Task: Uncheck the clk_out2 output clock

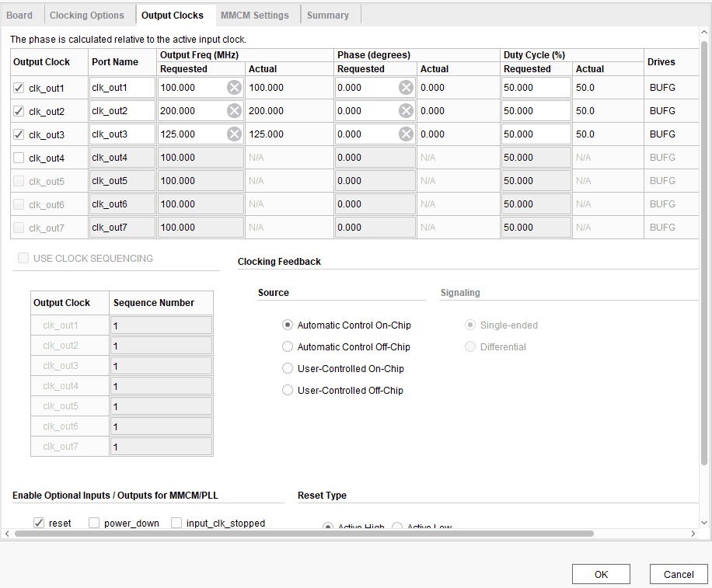Action: click(x=19, y=111)
